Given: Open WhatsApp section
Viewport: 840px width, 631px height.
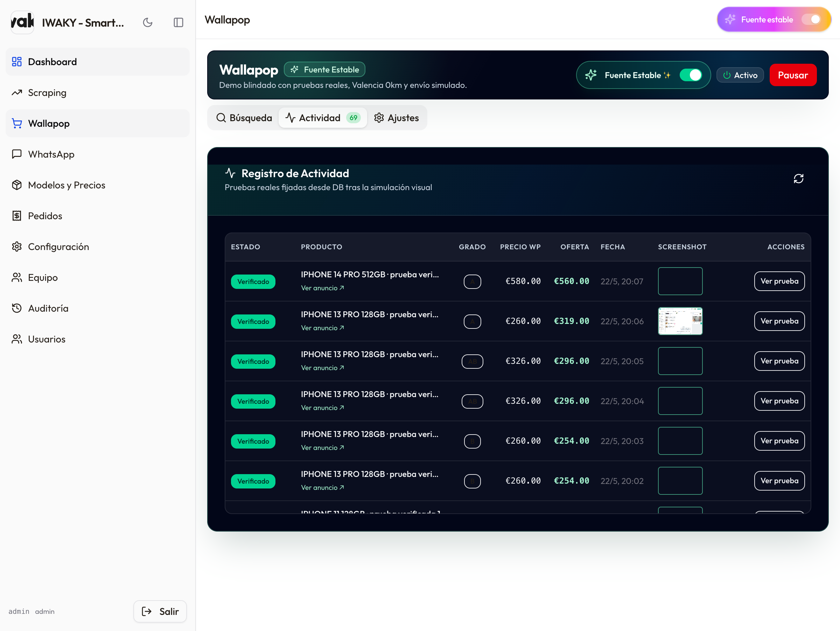Looking at the screenshot, I should [98, 154].
